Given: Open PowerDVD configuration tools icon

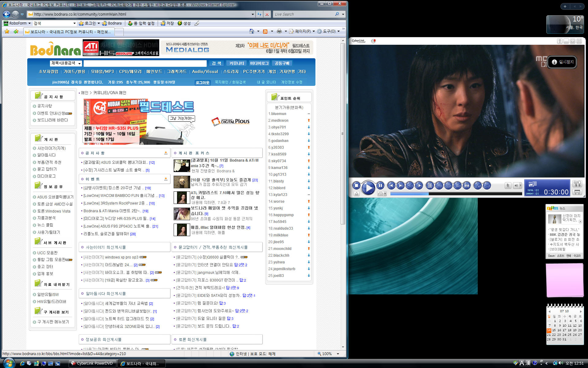Looking at the screenshot, I should click(577, 184).
